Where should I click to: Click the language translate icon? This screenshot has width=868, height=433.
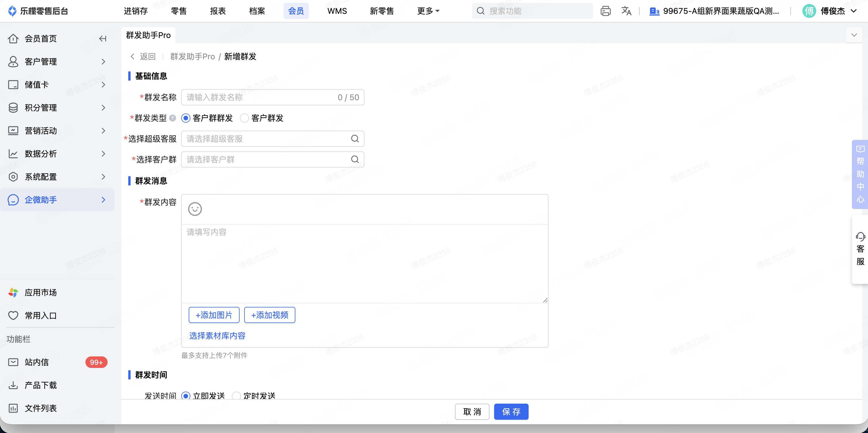click(x=626, y=11)
